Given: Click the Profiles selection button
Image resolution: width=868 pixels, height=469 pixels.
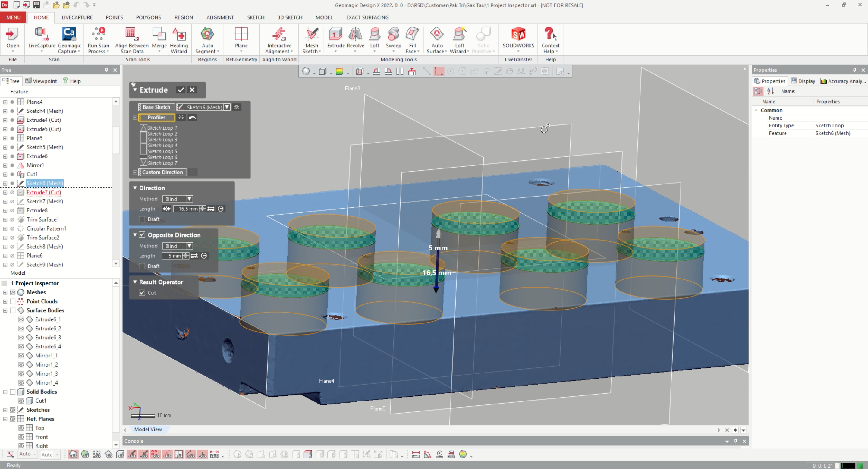Looking at the screenshot, I should point(156,118).
